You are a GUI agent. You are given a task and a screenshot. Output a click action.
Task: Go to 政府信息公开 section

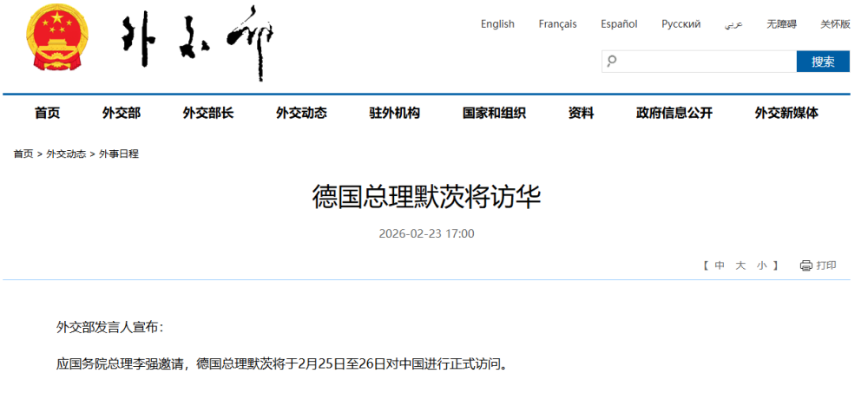[x=674, y=113]
